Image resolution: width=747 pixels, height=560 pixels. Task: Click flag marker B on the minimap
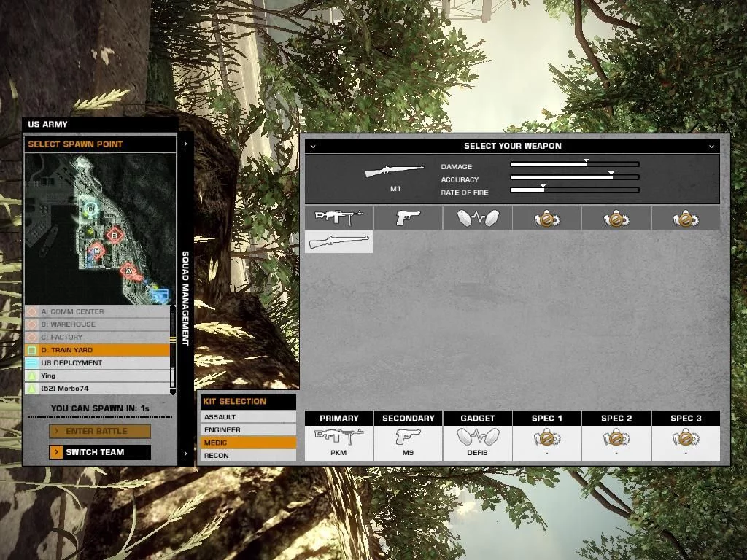tap(115, 235)
